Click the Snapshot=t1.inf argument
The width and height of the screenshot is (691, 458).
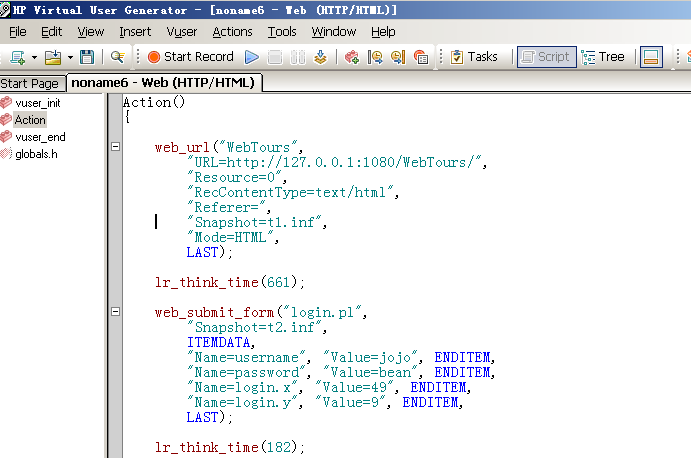pyautogui.click(x=256, y=222)
